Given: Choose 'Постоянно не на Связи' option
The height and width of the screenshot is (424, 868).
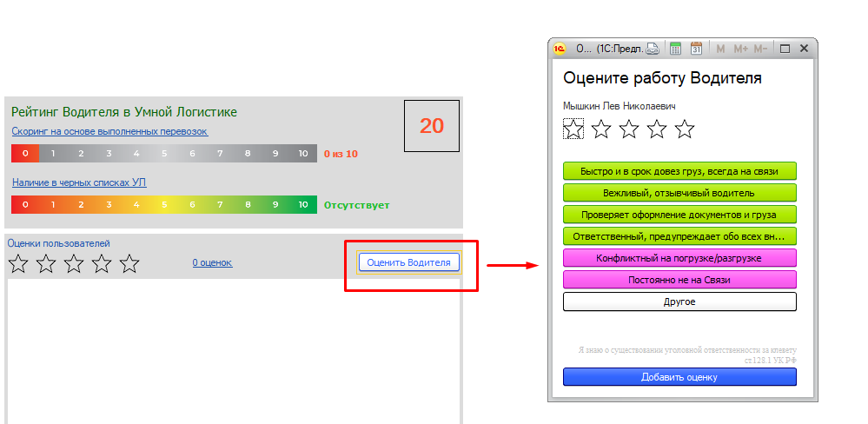Looking at the screenshot, I should point(679,280).
